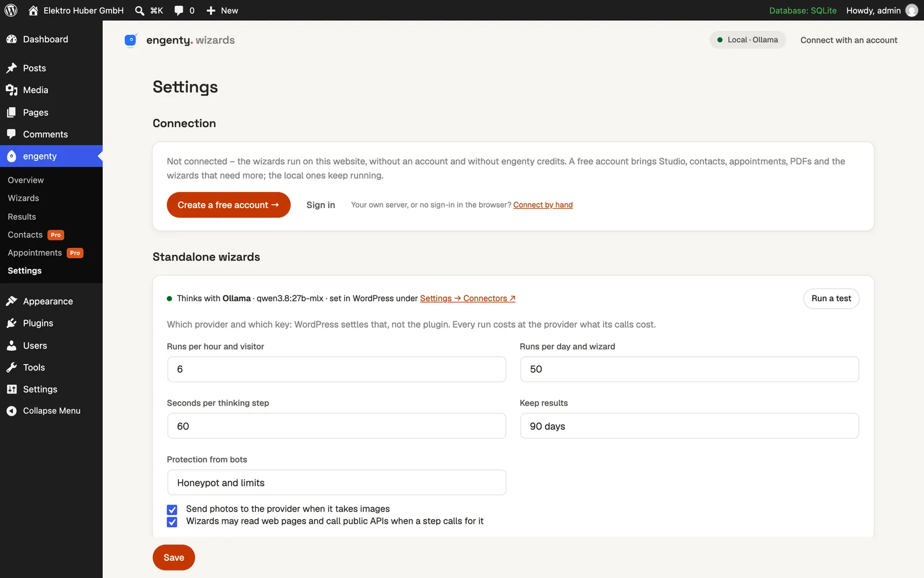924x578 pixels.
Task: Focus Seconds per thinking step field
Action: [337, 426]
